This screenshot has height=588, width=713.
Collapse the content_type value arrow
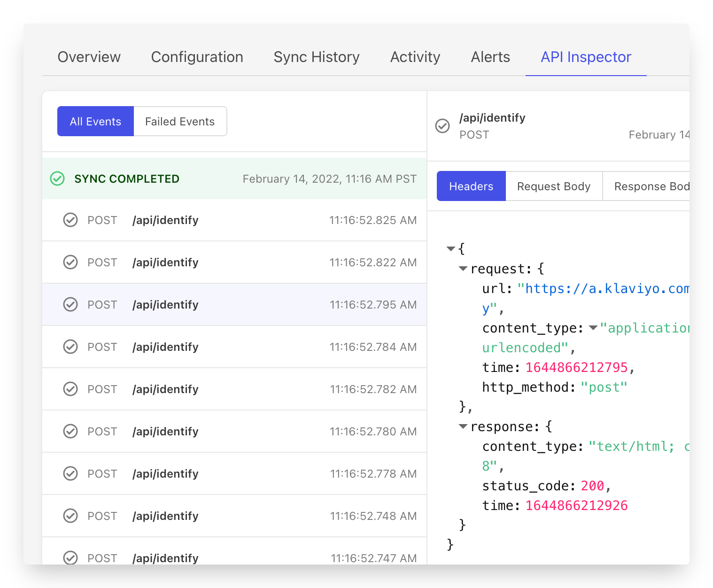(x=593, y=328)
